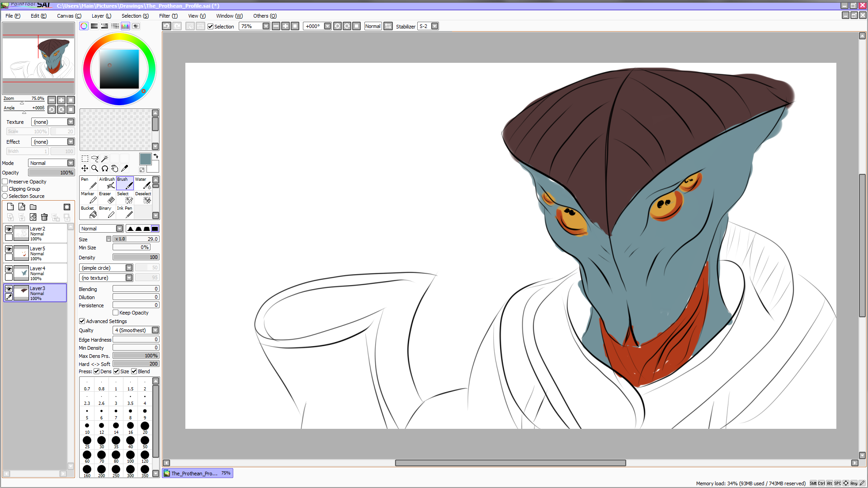Choose the Deselect pen tool
The width and height of the screenshot is (868, 488).
point(143,197)
